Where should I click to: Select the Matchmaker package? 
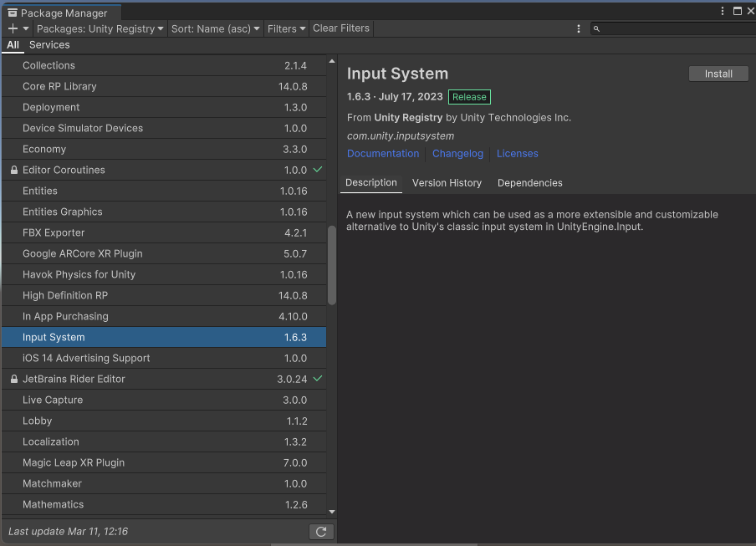[164, 483]
